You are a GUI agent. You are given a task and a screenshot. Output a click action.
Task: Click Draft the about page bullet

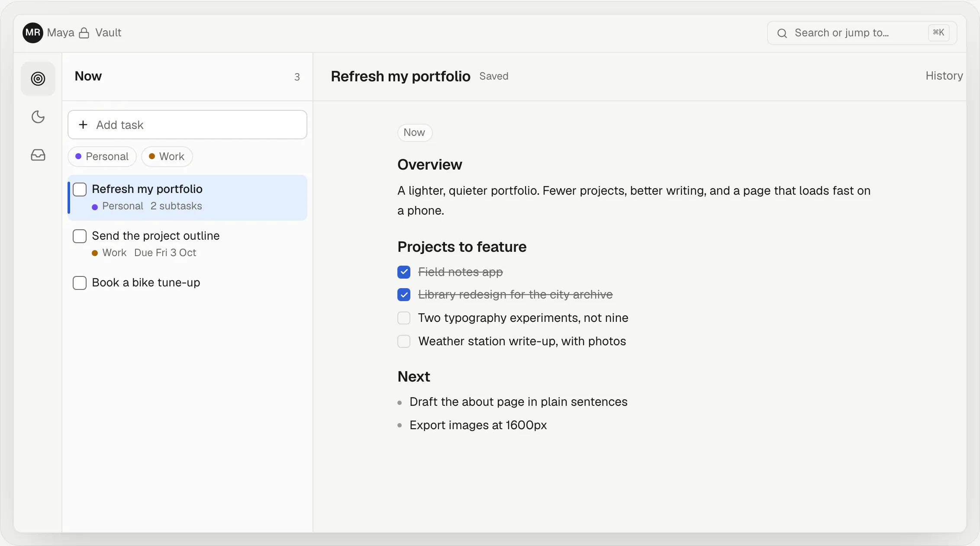click(519, 401)
